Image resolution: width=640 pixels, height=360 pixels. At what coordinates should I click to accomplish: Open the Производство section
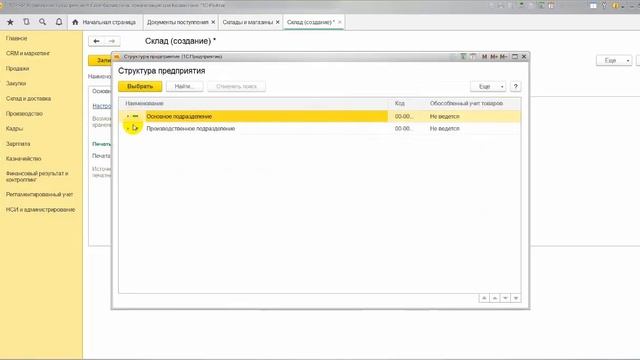click(24, 113)
